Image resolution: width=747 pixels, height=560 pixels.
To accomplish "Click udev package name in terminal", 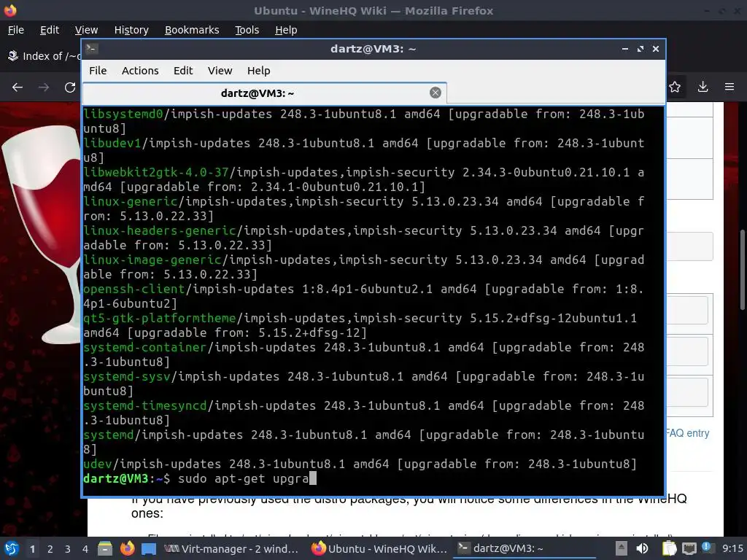I will pyautogui.click(x=98, y=464).
